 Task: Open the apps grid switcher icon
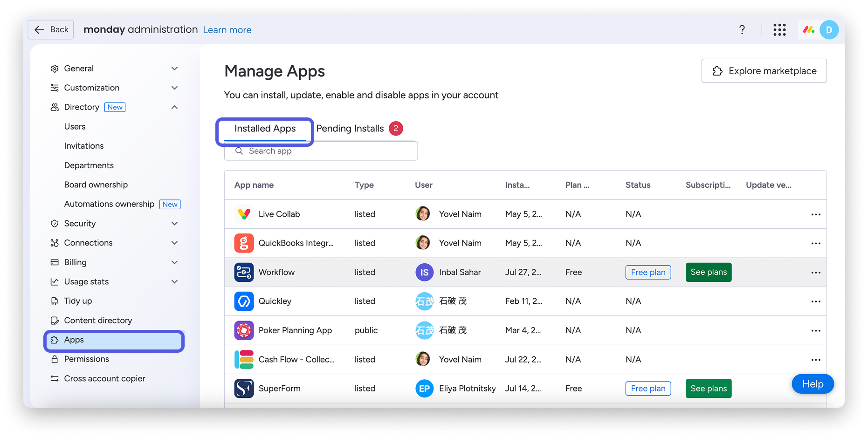click(779, 30)
